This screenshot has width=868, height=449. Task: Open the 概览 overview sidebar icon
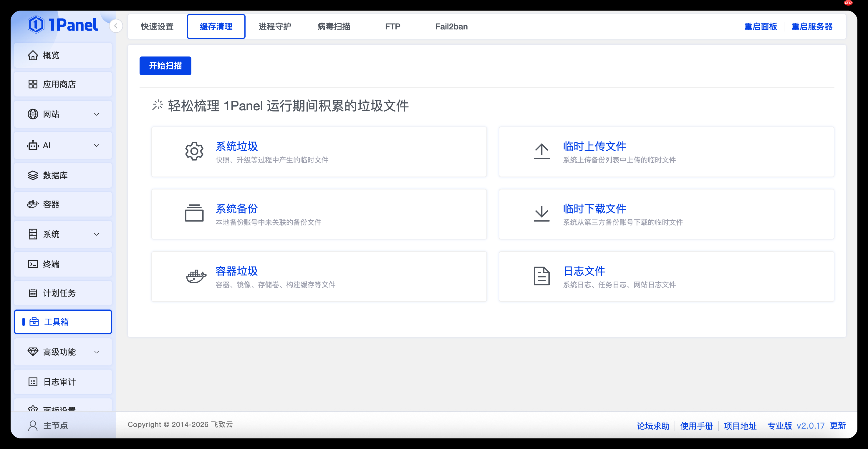tap(33, 55)
